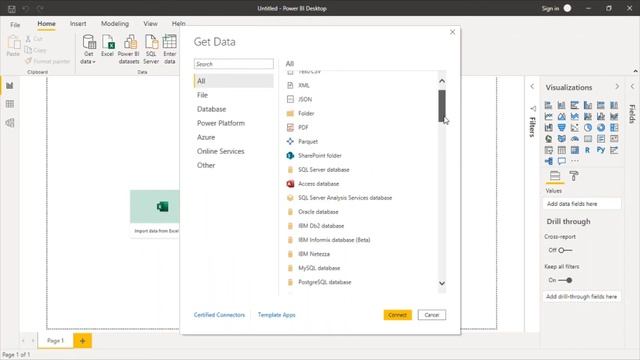
Task: Select the Home ribbon tab
Action: coord(47,24)
